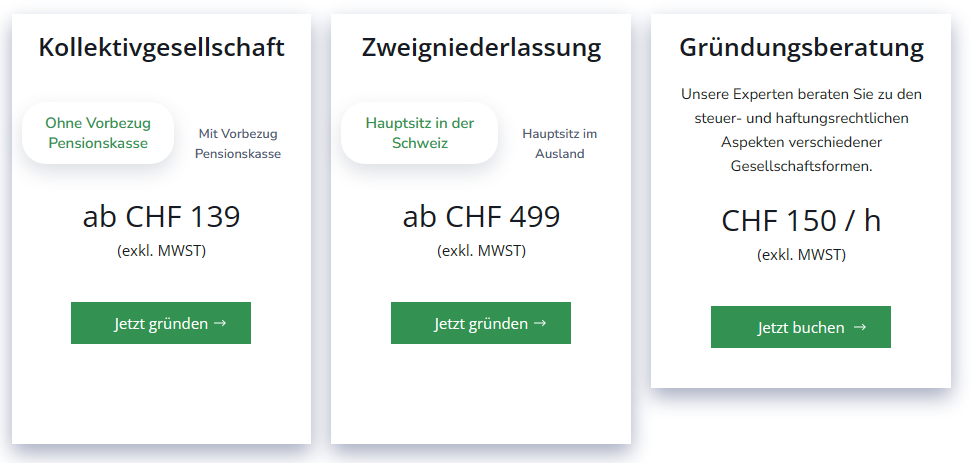Click the Zweigniederlassung card heading
This screenshot has height=463, width=970.
481,47
